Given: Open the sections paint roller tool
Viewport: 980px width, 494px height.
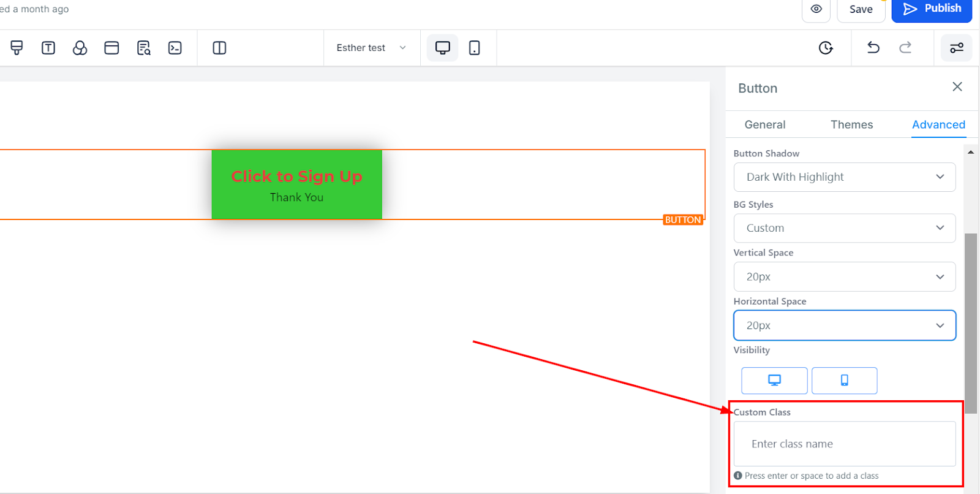Looking at the screenshot, I should tap(17, 48).
